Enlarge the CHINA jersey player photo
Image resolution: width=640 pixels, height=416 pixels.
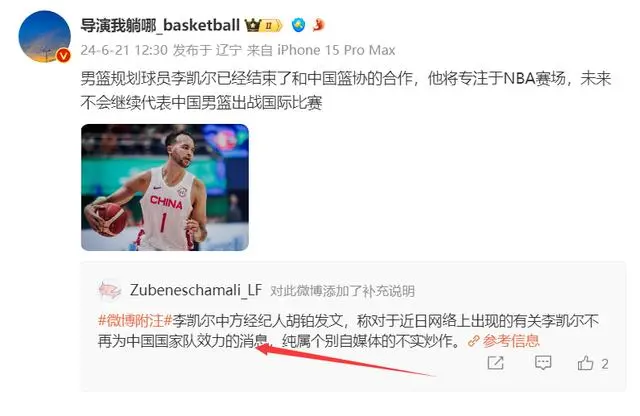(x=165, y=187)
